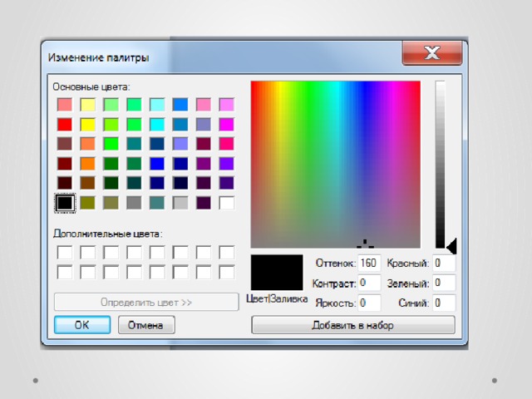This screenshot has height=399, width=532.
Task: Close the Изменение палитры dialog
Action: 431,55
